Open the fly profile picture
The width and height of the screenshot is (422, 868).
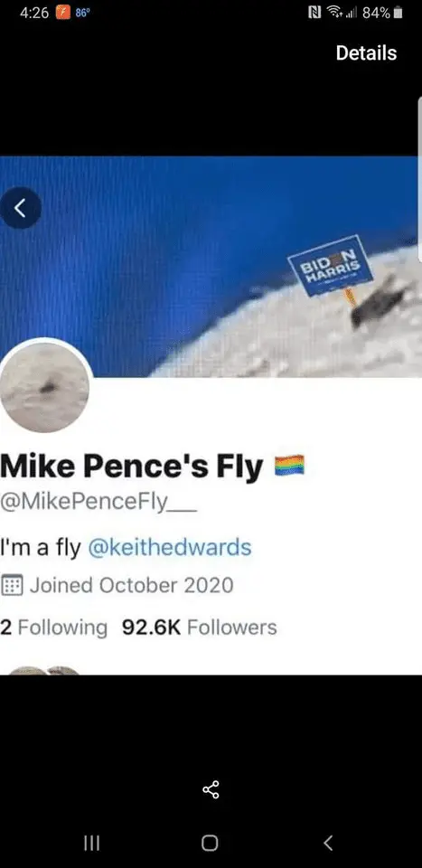point(44,386)
